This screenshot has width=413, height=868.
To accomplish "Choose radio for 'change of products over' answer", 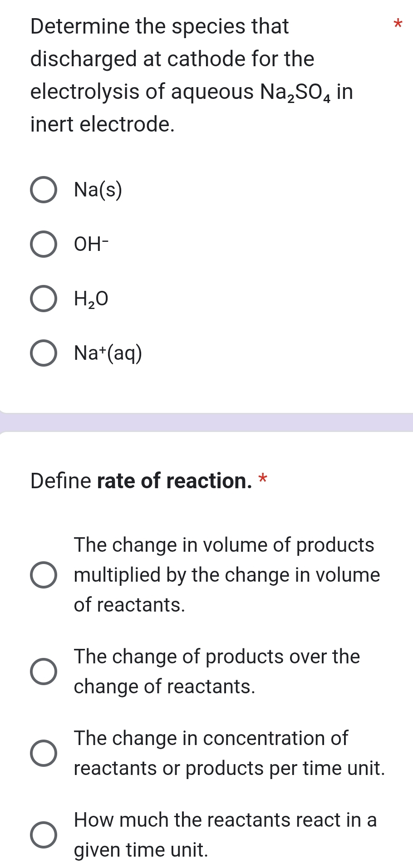I will coord(44,672).
